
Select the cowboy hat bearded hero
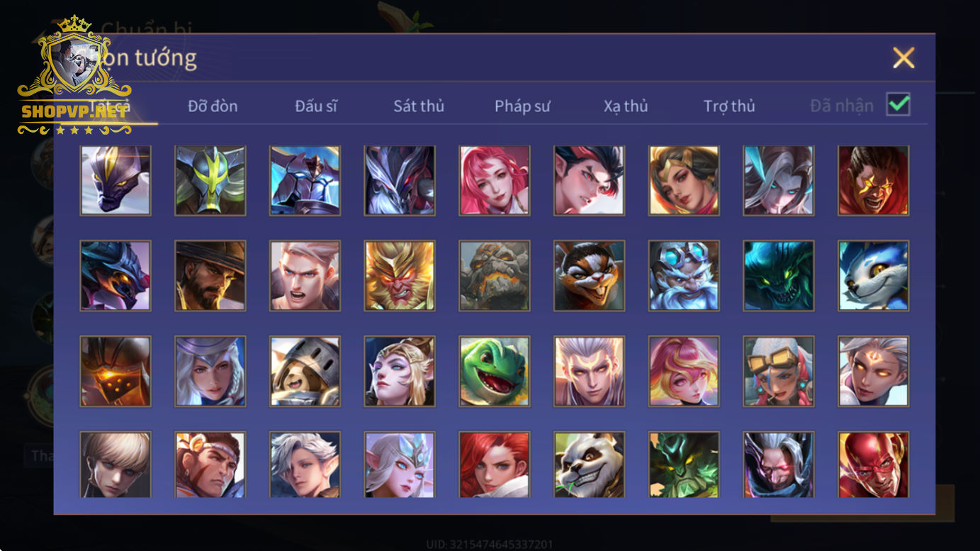click(x=210, y=276)
